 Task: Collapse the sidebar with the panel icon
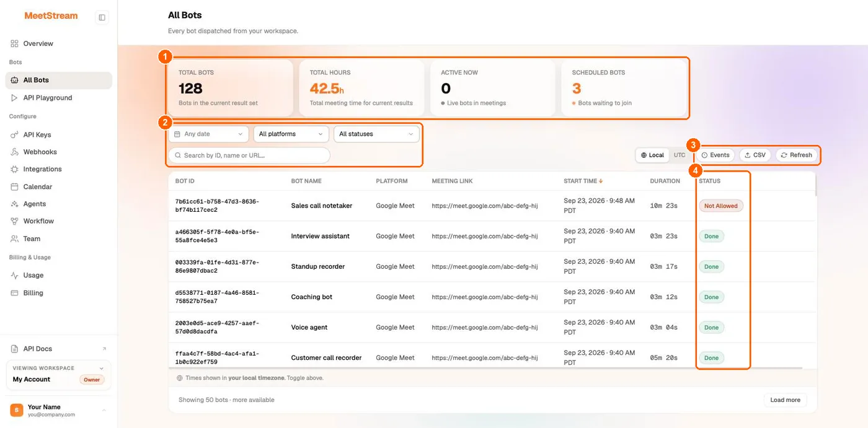click(102, 17)
